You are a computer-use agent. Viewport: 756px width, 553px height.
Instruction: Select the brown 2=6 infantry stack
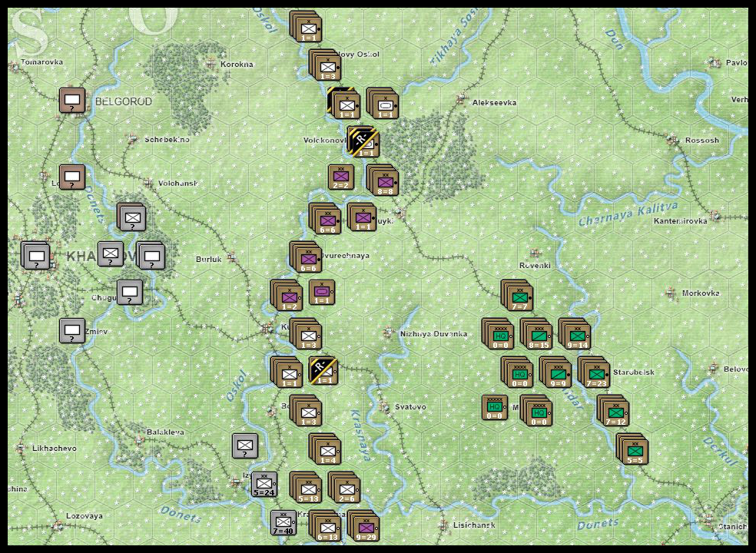344,488
